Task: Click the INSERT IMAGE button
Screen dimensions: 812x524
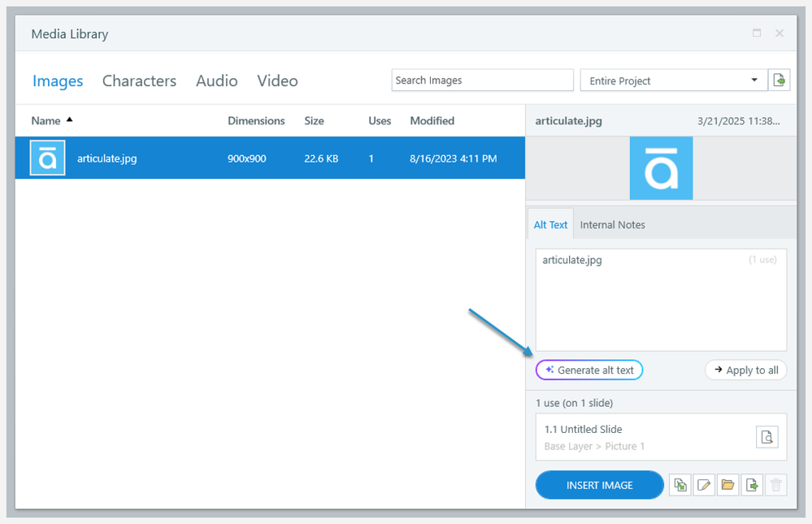Action: point(600,485)
